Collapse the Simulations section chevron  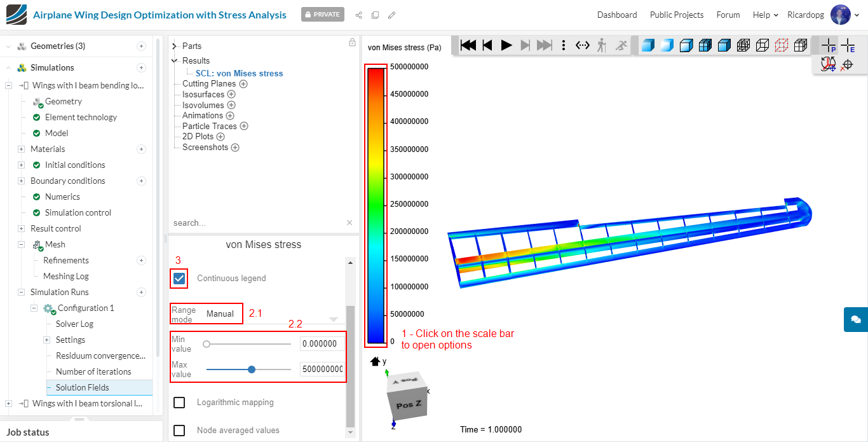(x=8, y=67)
